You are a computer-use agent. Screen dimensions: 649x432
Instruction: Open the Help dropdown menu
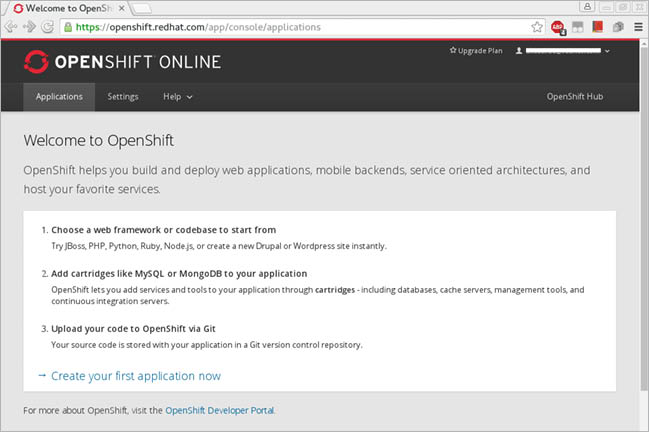pos(177,97)
